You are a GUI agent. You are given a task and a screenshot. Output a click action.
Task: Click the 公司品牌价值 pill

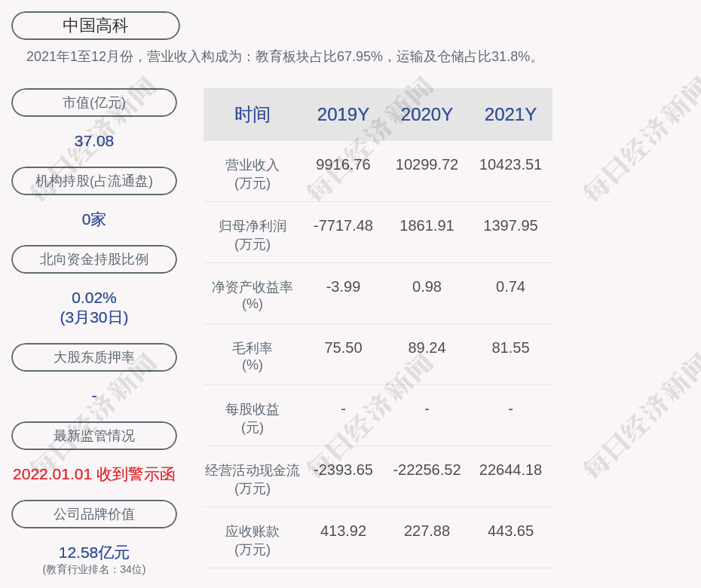point(94,514)
